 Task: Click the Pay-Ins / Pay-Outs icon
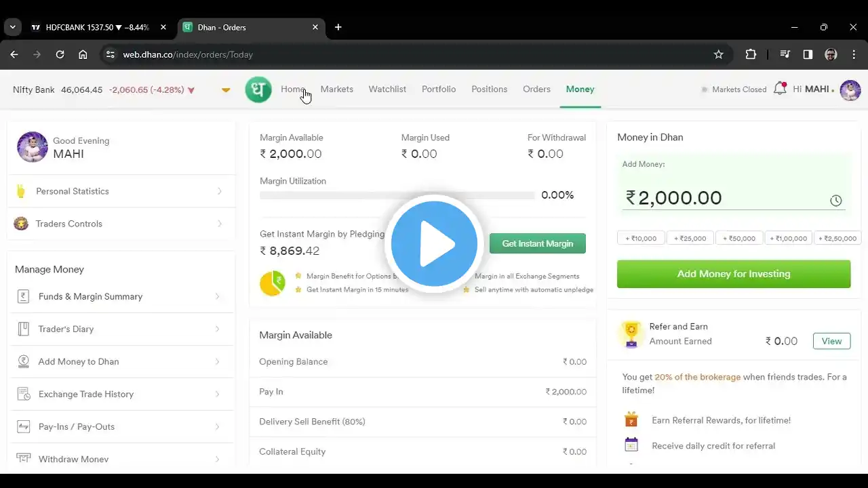pos(23,426)
